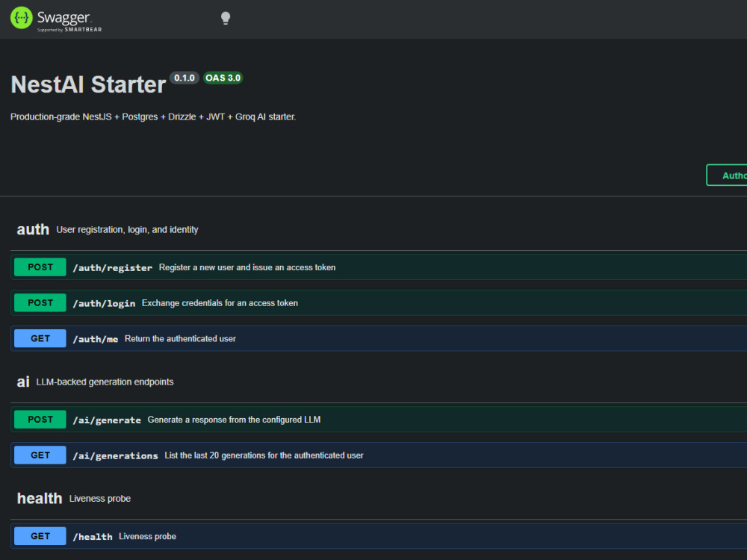Click the 0.1.0 version badge

point(185,78)
